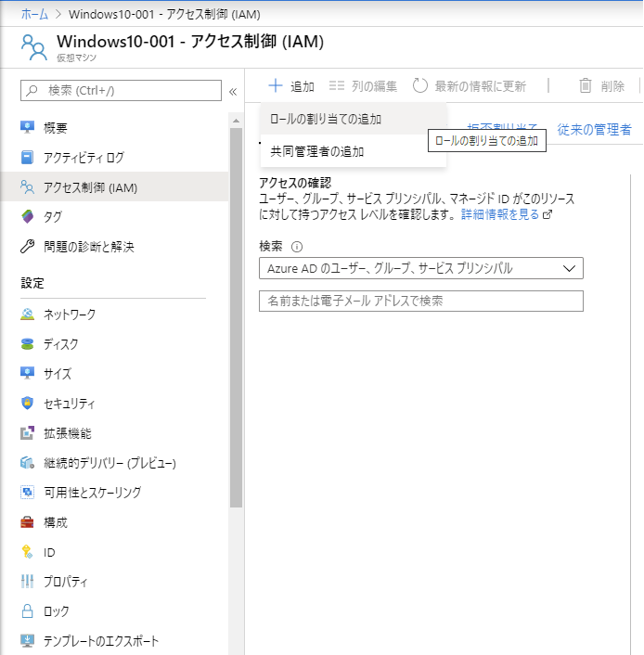The width and height of the screenshot is (644, 655).
Task: Select ロールの割り当ての追加 from the menu
Action: tap(354, 119)
